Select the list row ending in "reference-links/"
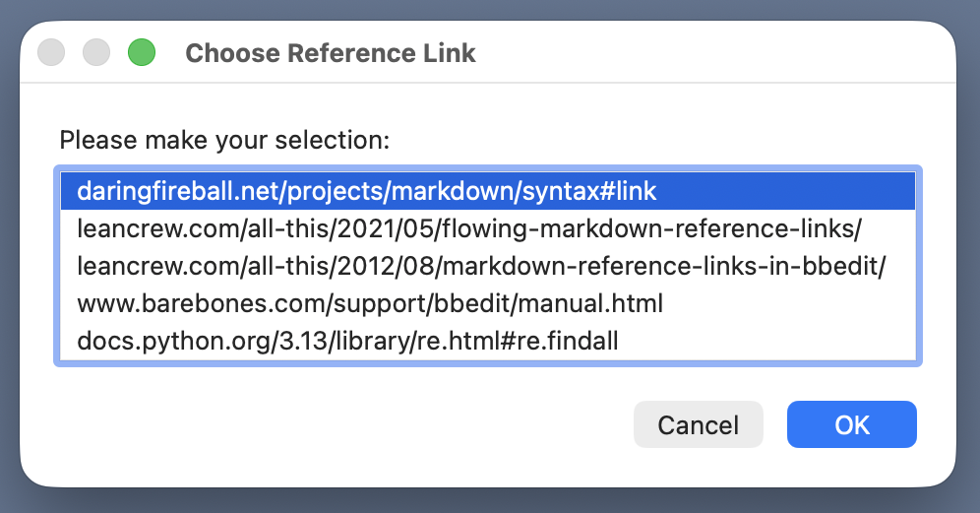This screenshot has height=513, width=980. (x=469, y=229)
